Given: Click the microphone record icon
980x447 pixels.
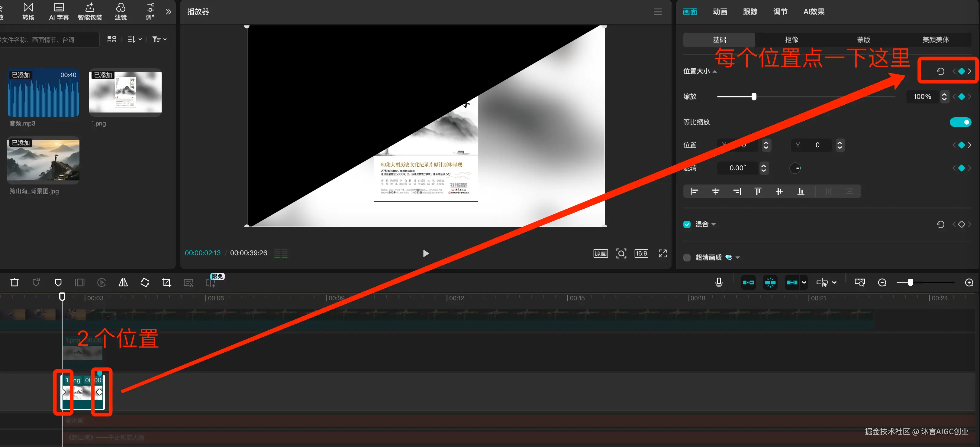Looking at the screenshot, I should 719,282.
